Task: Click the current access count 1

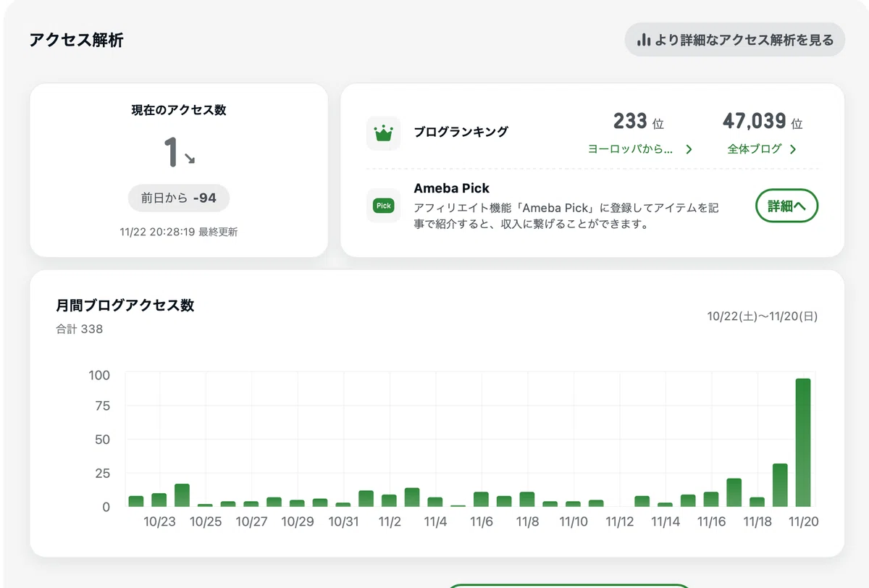Action: 171,153
